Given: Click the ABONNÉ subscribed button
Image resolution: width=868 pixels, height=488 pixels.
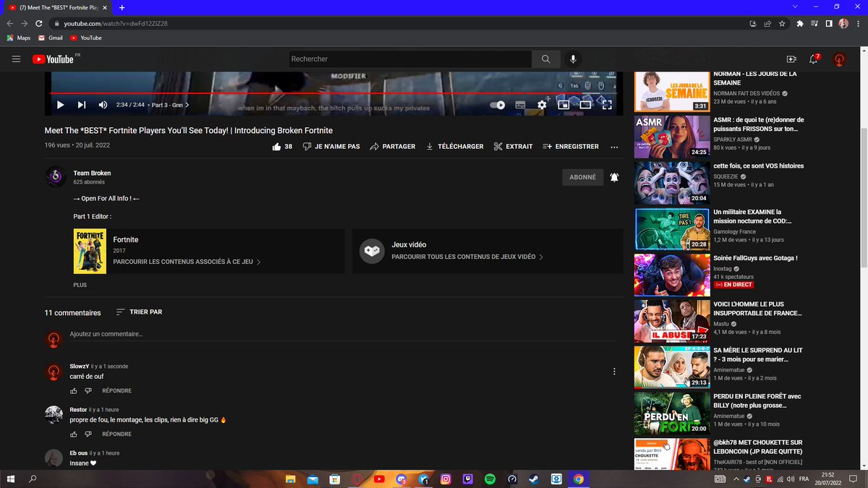Looking at the screenshot, I should 582,177.
